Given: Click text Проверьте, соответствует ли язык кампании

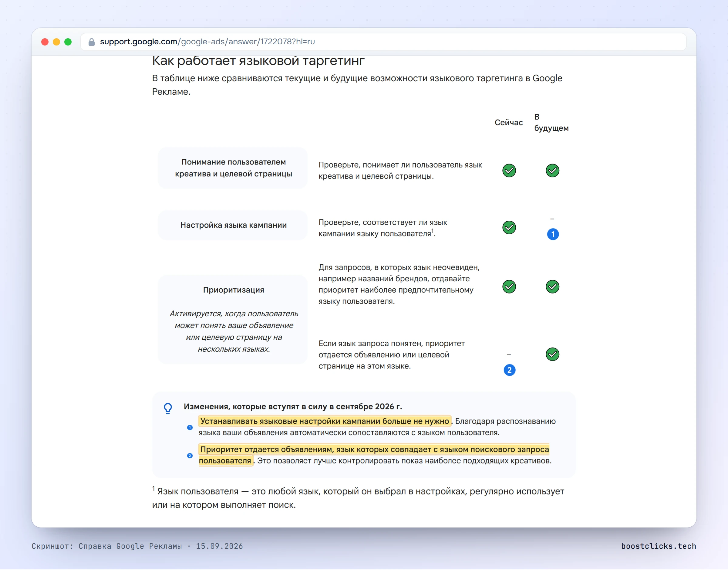Looking at the screenshot, I should coord(383,228).
